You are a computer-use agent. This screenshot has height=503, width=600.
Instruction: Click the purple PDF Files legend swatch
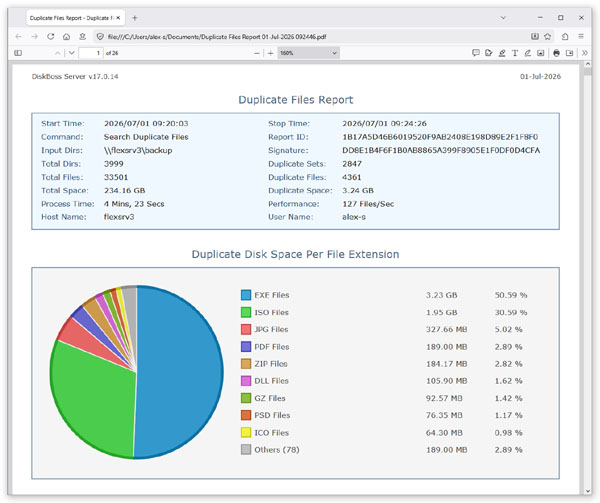pyautogui.click(x=246, y=347)
